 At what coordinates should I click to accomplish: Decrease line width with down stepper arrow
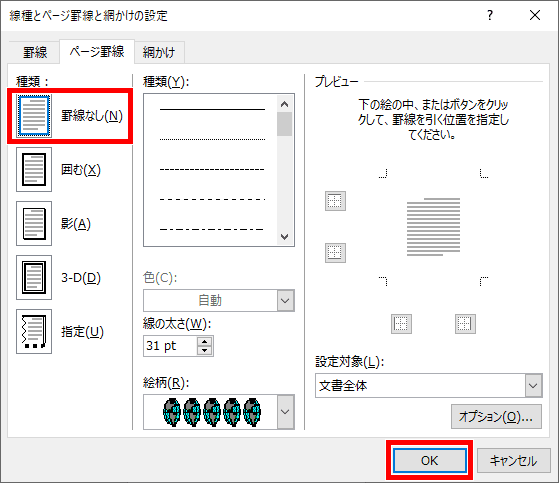point(204,350)
